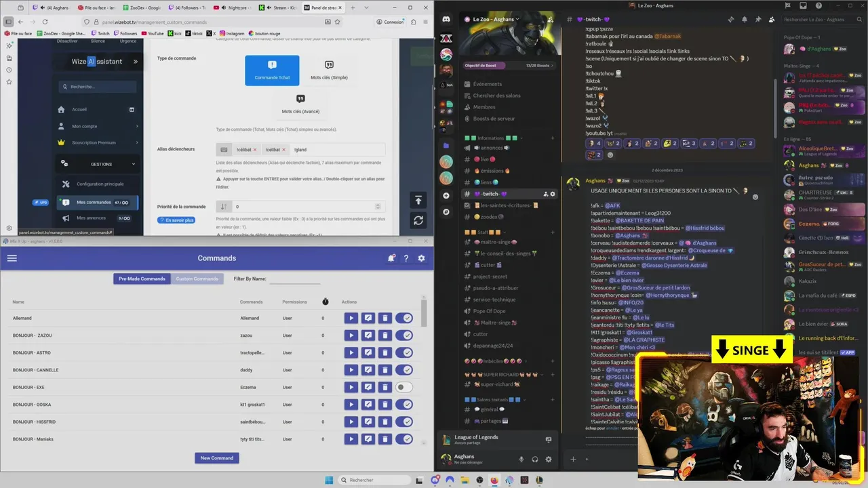The width and height of the screenshot is (868, 488).
Task: Click the Filter By Name field
Action: [294, 279]
